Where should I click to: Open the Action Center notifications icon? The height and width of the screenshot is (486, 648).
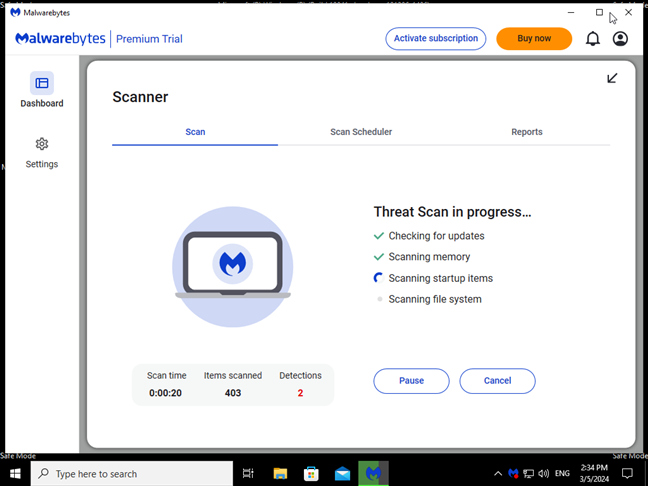[627, 474]
